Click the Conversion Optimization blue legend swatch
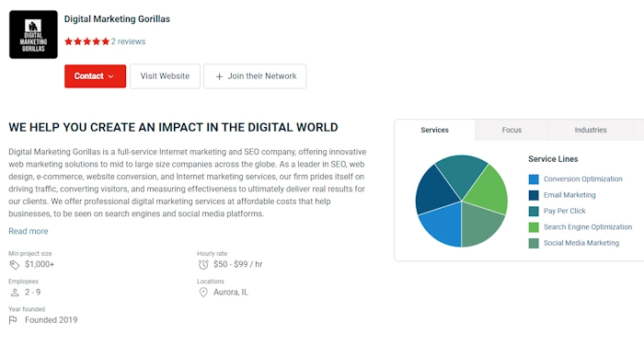 click(x=534, y=179)
